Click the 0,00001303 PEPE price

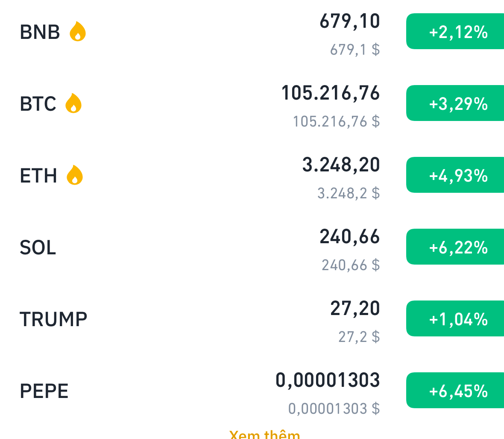click(328, 380)
